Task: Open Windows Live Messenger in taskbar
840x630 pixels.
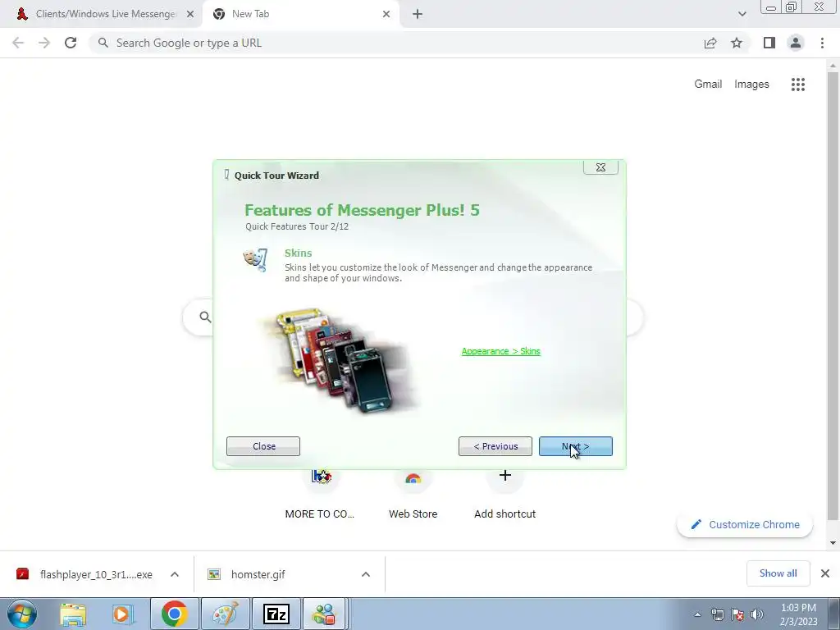Action: [x=325, y=614]
